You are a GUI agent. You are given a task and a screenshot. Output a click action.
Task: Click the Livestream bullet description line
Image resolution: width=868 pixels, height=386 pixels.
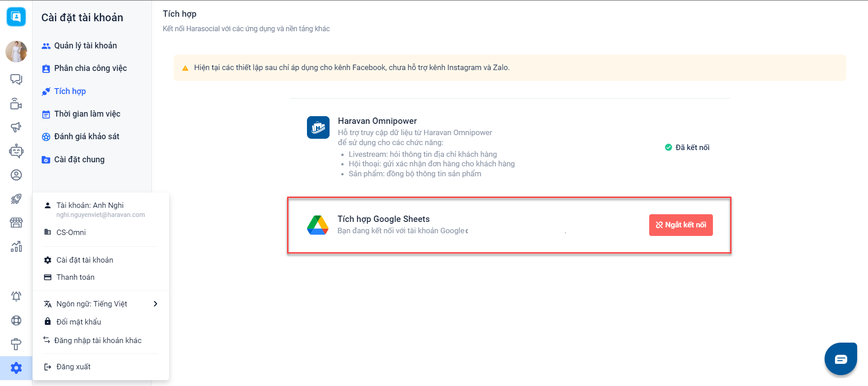(x=423, y=154)
